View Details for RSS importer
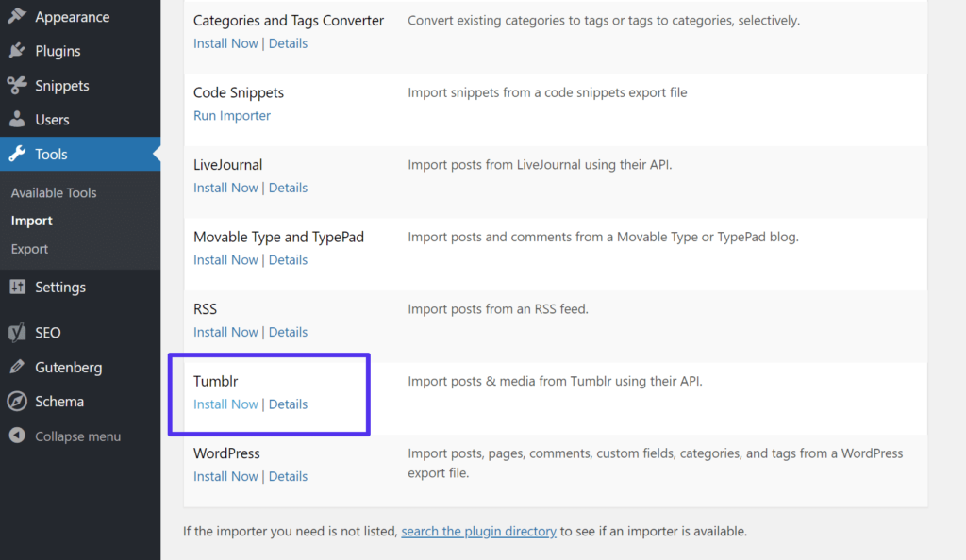The width and height of the screenshot is (966, 560). pyautogui.click(x=288, y=332)
